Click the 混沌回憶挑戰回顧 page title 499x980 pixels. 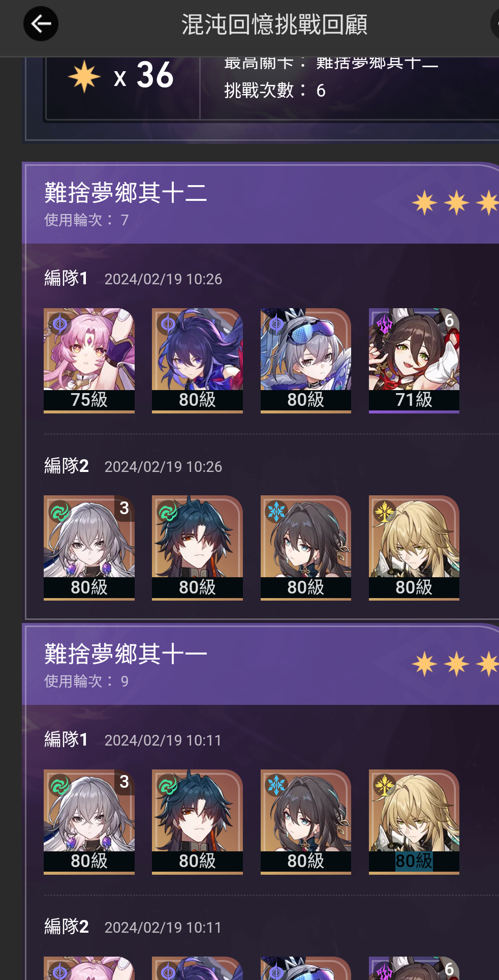coord(274,24)
